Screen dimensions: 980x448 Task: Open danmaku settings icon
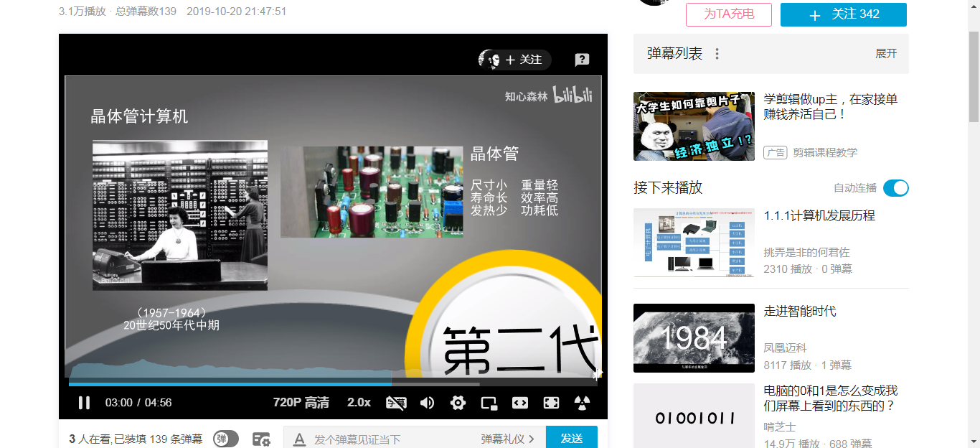(x=261, y=439)
